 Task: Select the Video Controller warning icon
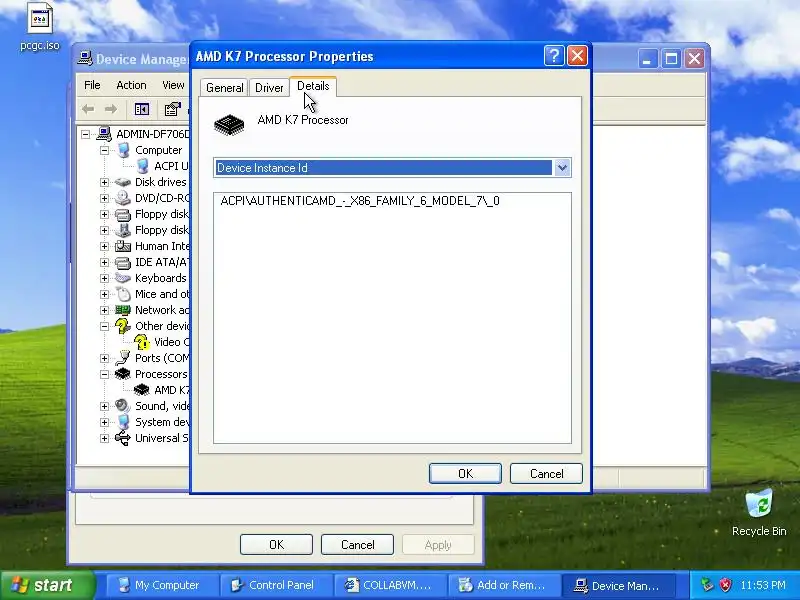point(142,342)
